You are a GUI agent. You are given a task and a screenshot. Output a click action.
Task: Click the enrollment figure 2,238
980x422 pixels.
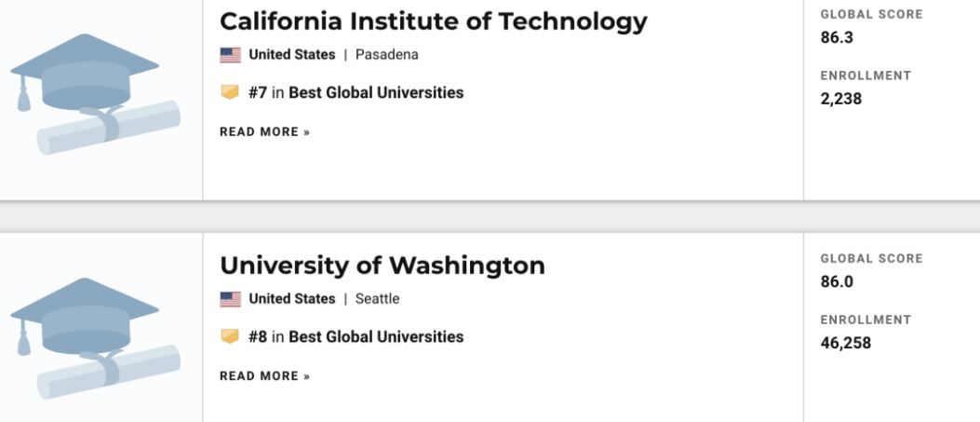841,99
